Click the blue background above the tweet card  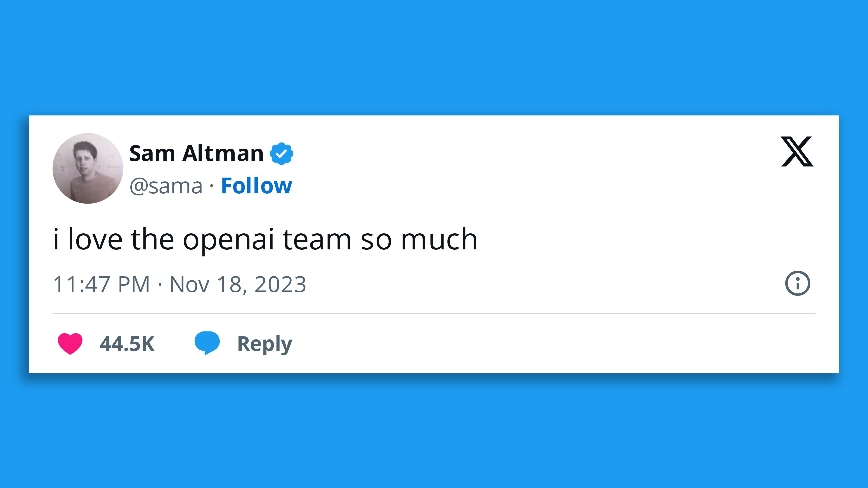point(434,57)
